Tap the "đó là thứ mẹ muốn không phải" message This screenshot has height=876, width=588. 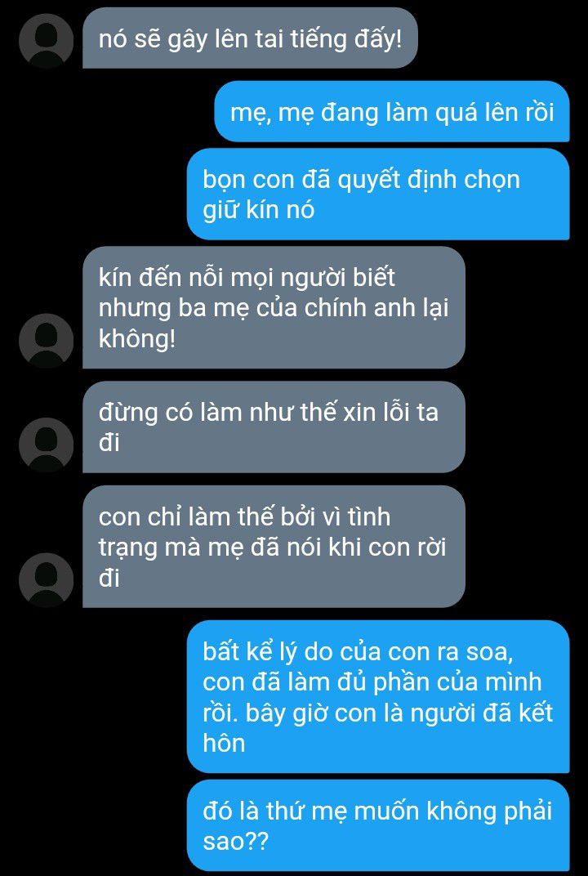(x=378, y=825)
